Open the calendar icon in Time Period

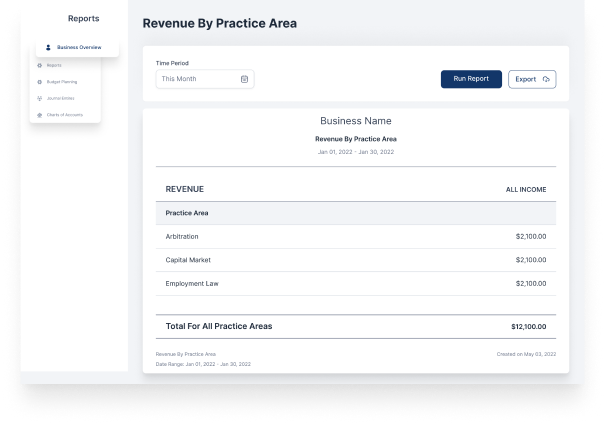click(x=244, y=79)
